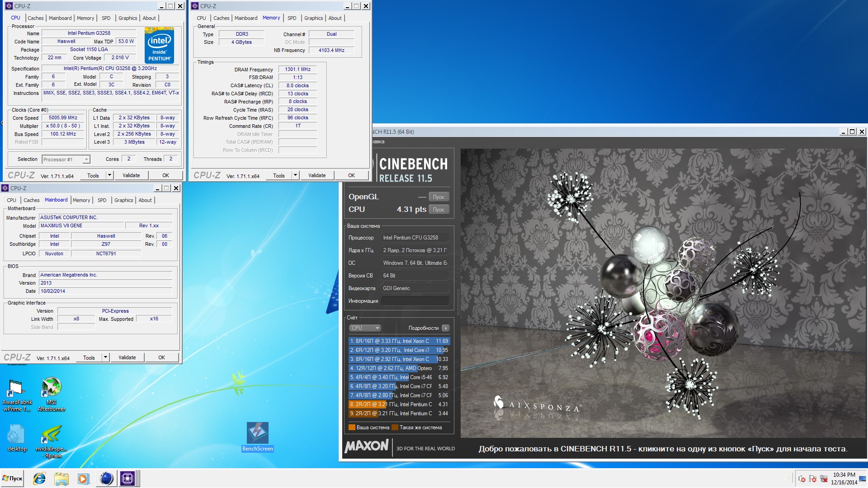
Task: Expand the Processor #1 selection dropdown
Action: pos(86,160)
